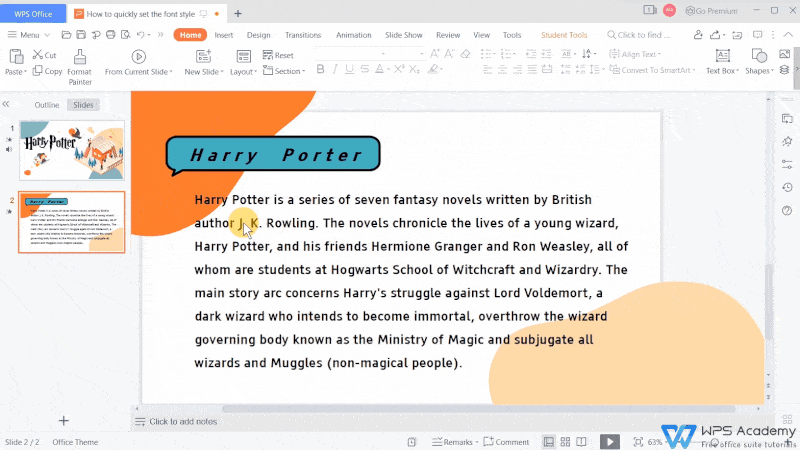800x450 pixels.
Task: Open font color picker A icon
Action: click(x=380, y=69)
